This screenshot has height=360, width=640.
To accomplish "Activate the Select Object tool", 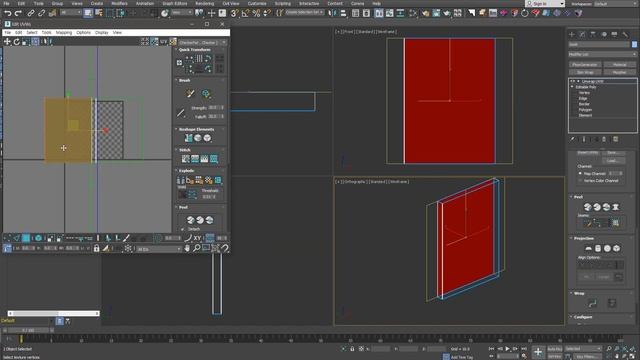I will point(88,13).
